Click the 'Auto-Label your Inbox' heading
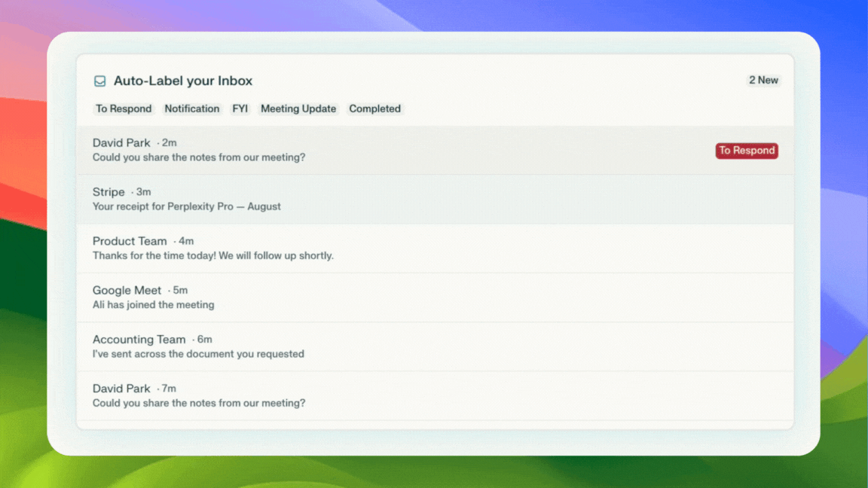 (x=183, y=81)
